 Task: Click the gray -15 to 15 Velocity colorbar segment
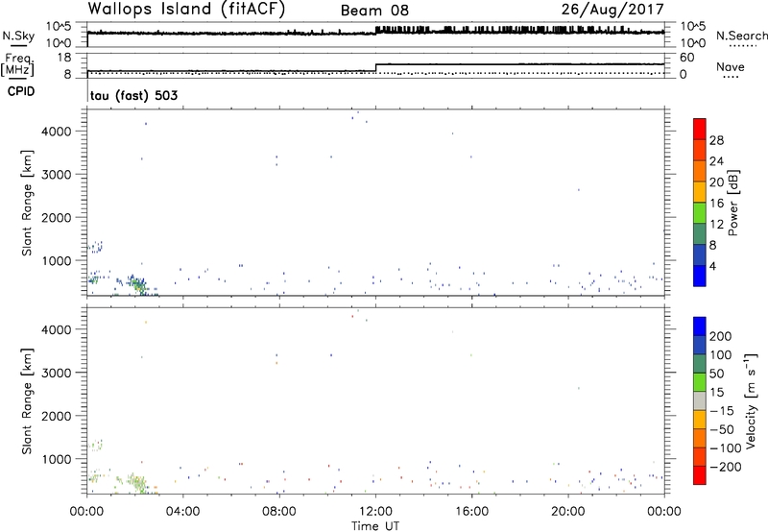700,401
